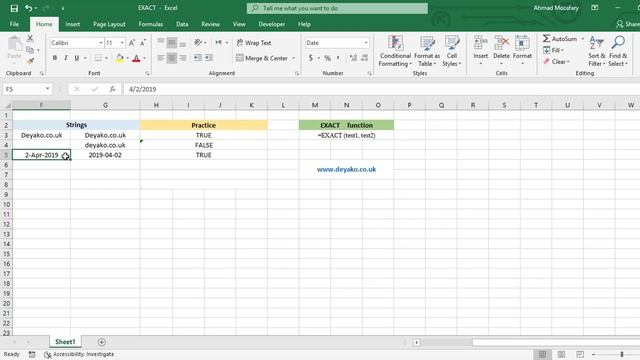Undo the last action
The width and height of the screenshot is (640, 360).
[x=28, y=8]
